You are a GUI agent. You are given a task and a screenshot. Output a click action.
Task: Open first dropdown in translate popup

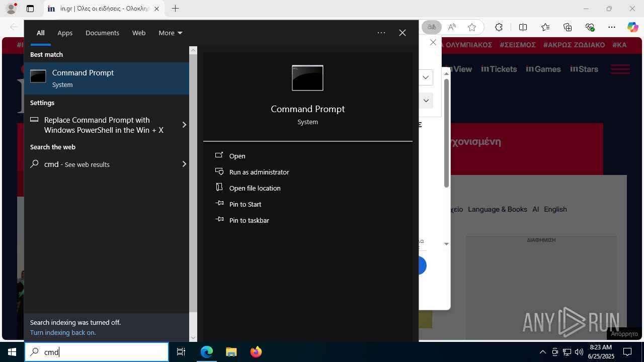pyautogui.click(x=426, y=77)
